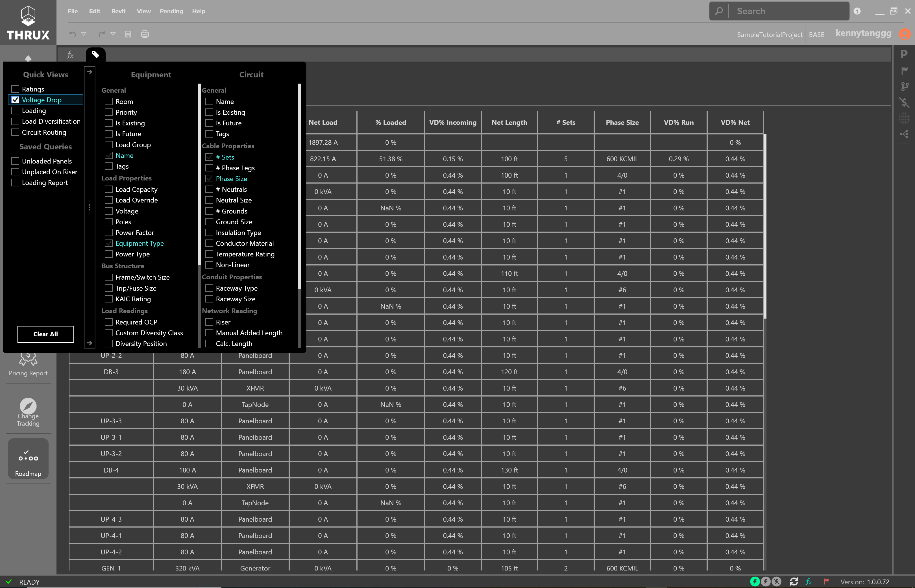This screenshot has width=915, height=588.
Task: Sort by the % Loaded column header
Action: (391, 122)
